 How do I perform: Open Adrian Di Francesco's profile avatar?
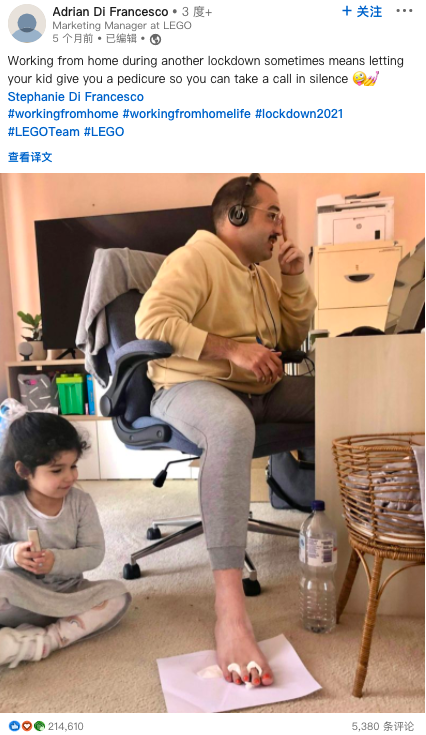(x=27, y=23)
